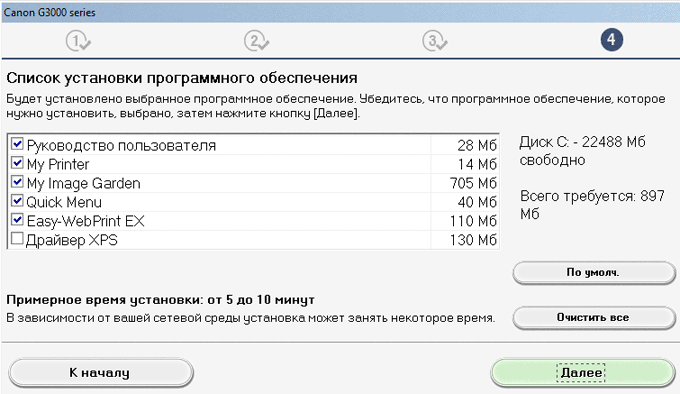Click the step 3 completed icon

pyautogui.click(x=435, y=42)
